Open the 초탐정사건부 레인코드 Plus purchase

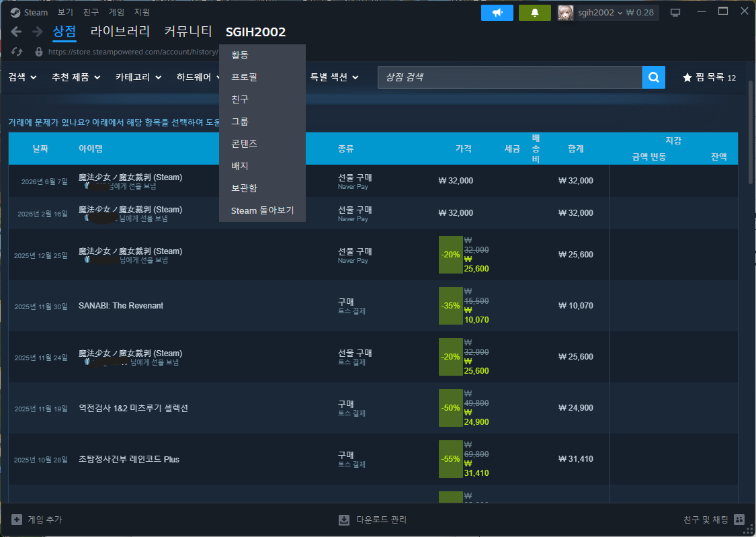[x=373, y=459]
